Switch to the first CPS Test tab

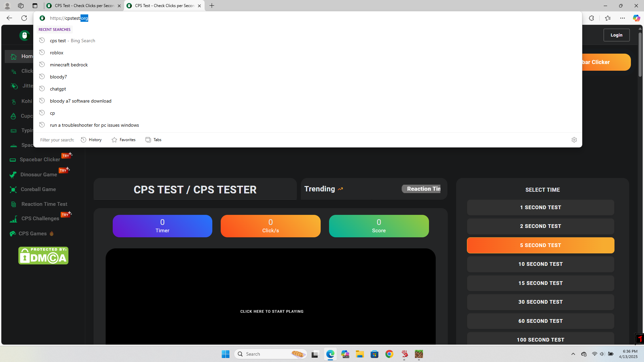coord(84,6)
